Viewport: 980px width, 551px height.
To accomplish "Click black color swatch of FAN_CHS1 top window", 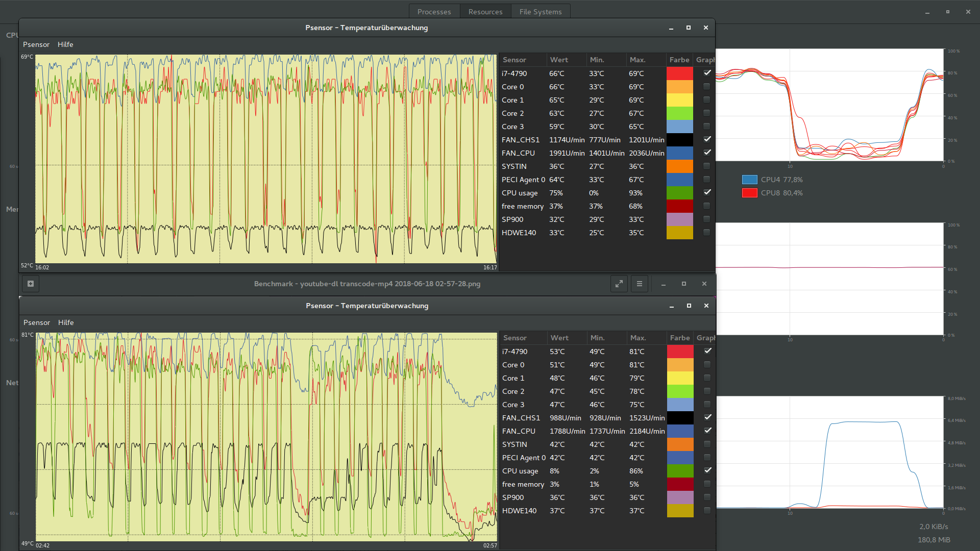I will coord(680,140).
